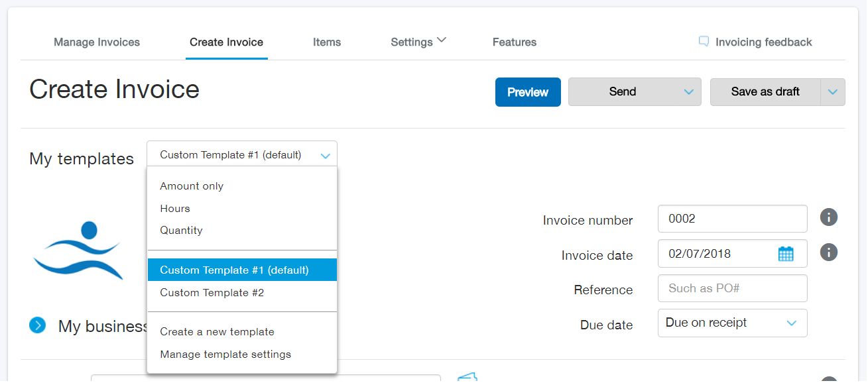This screenshot has width=868, height=383.
Task: Click the Reference input field
Action: pyautogui.click(x=732, y=288)
